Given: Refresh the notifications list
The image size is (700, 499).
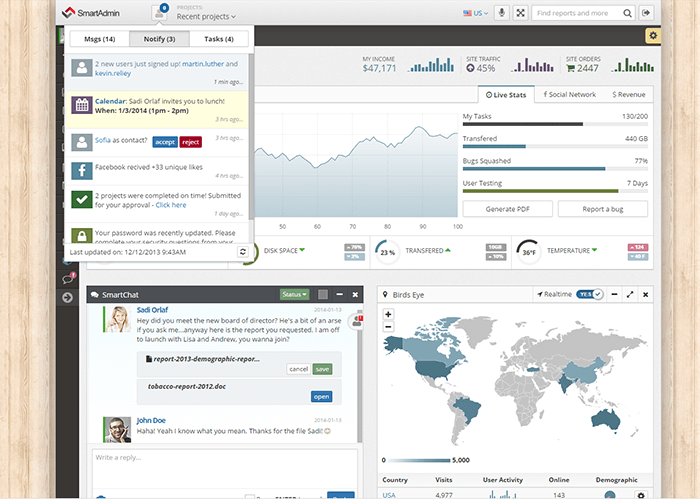Looking at the screenshot, I should tap(243, 252).
